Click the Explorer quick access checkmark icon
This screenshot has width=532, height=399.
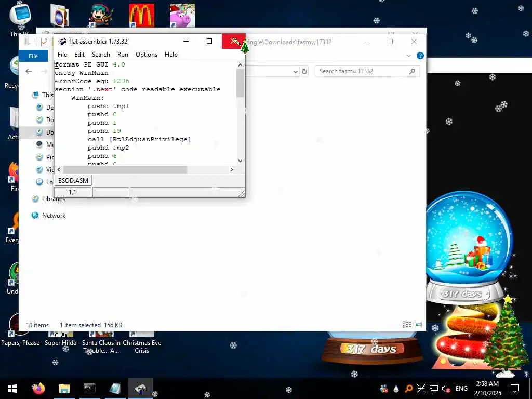[44, 42]
